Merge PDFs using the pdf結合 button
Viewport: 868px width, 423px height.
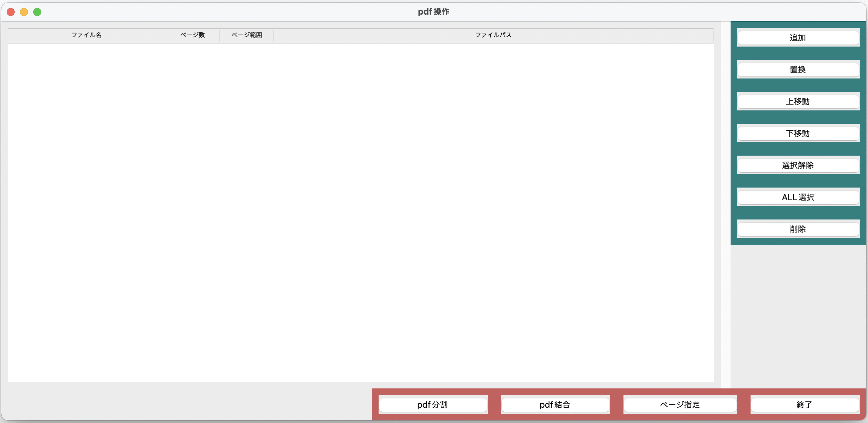[x=555, y=405]
